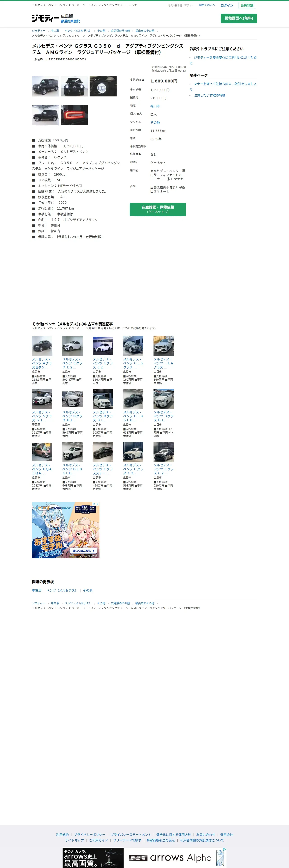This screenshot has width=289, height=868.
Task: Click bottom breadcrumb 広島県のその他
Action: pos(120,603)
